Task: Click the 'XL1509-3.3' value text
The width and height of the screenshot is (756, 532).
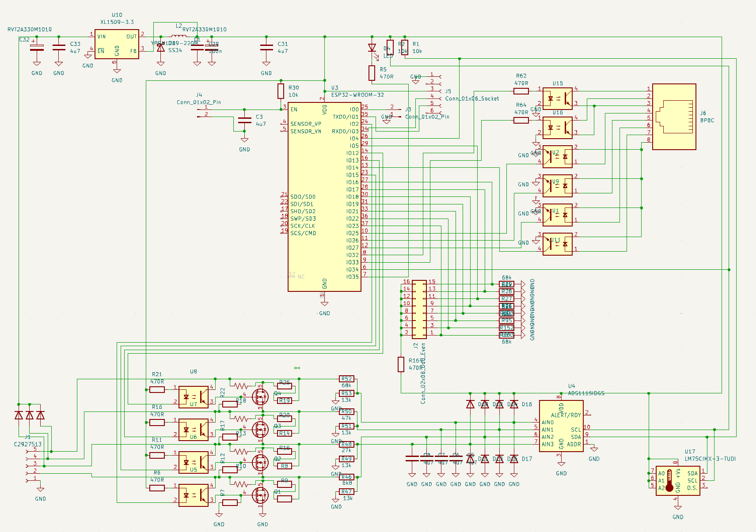Action: 117,22
